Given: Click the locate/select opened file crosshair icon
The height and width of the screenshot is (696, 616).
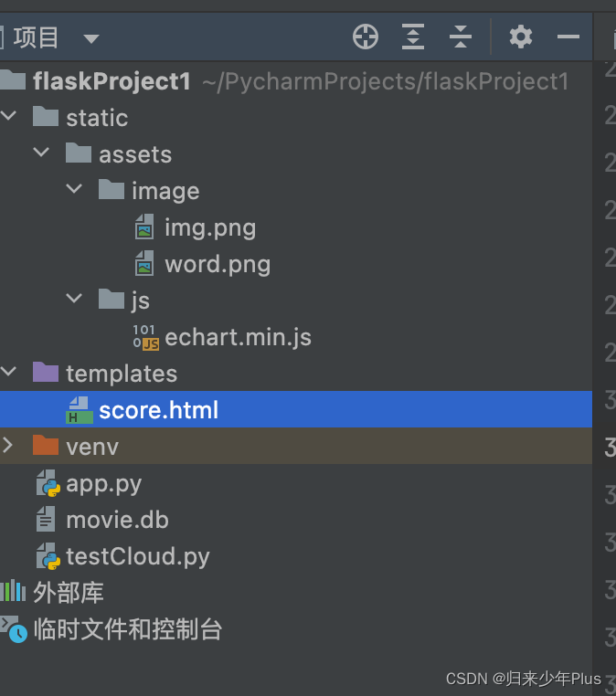Looking at the screenshot, I should tap(366, 37).
